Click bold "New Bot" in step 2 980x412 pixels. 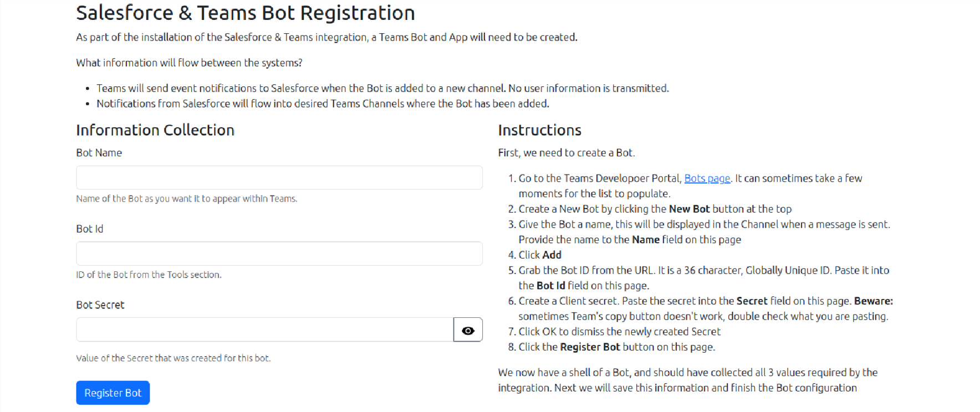(x=689, y=209)
